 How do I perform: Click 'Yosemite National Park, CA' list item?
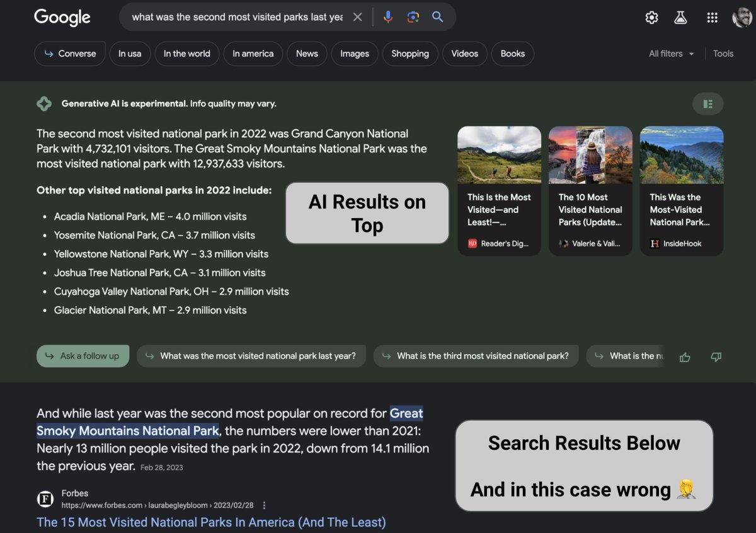tap(154, 235)
